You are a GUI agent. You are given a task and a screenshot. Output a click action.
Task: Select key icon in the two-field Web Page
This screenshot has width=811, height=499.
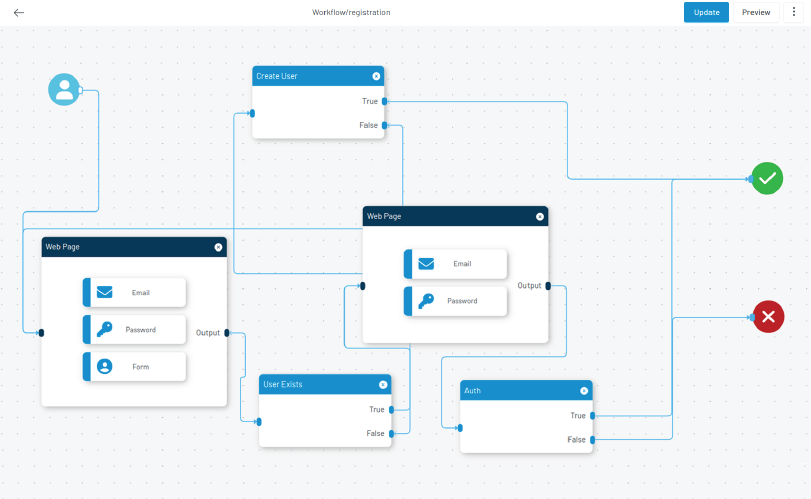(426, 301)
